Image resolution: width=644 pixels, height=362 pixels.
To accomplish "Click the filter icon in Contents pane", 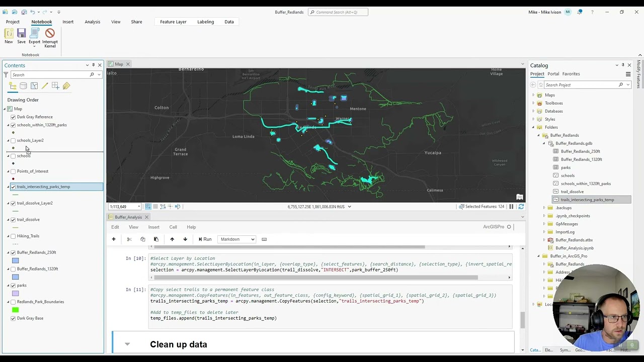I will coord(6,75).
